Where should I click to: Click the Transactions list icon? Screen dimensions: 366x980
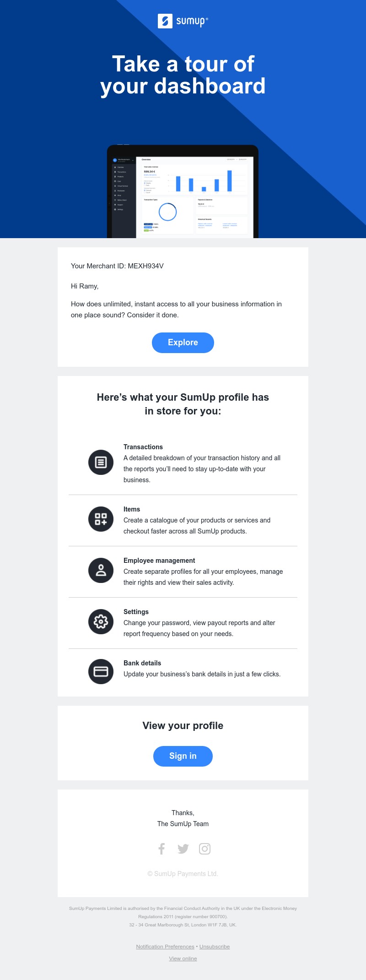[101, 462]
